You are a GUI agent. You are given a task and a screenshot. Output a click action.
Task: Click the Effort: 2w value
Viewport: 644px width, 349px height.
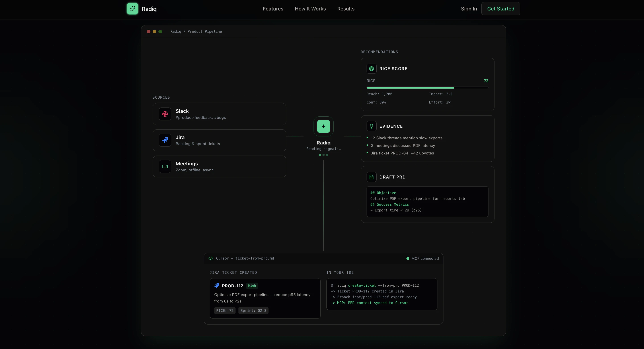tap(440, 102)
